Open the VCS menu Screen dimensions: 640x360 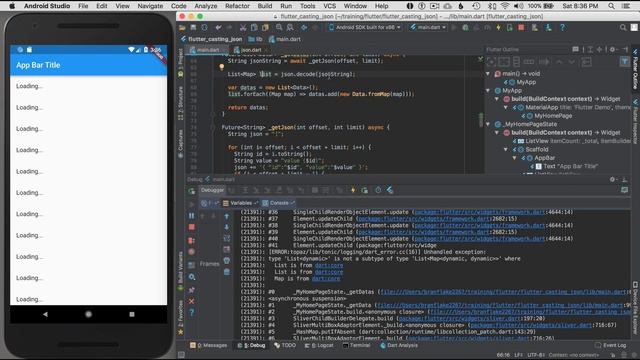(x=329, y=6)
